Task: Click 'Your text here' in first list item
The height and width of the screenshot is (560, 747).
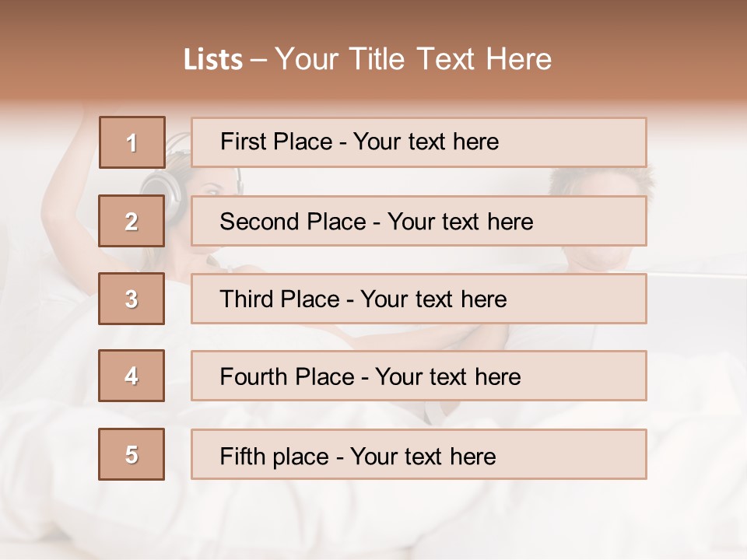Action: [426, 142]
